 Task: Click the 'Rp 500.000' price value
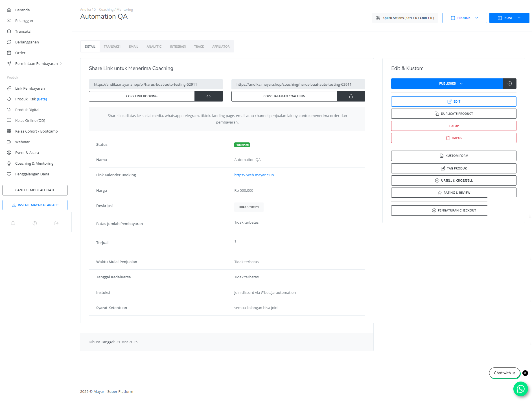point(244,190)
